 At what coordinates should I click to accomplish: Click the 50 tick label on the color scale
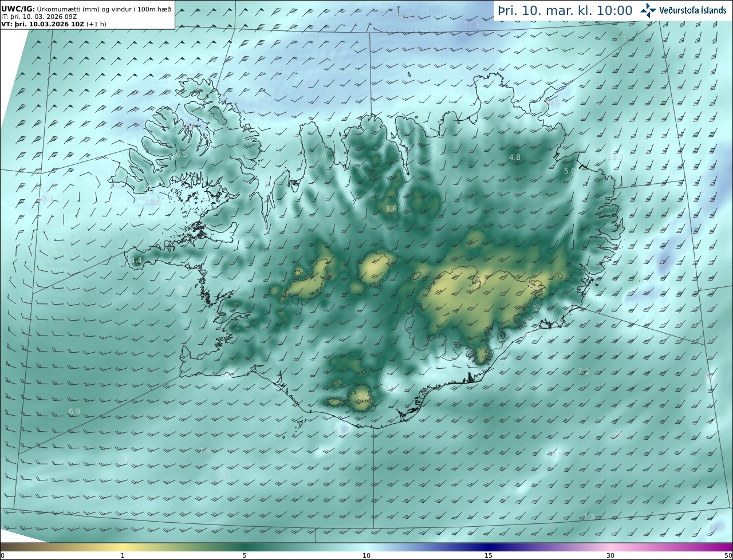(x=728, y=555)
